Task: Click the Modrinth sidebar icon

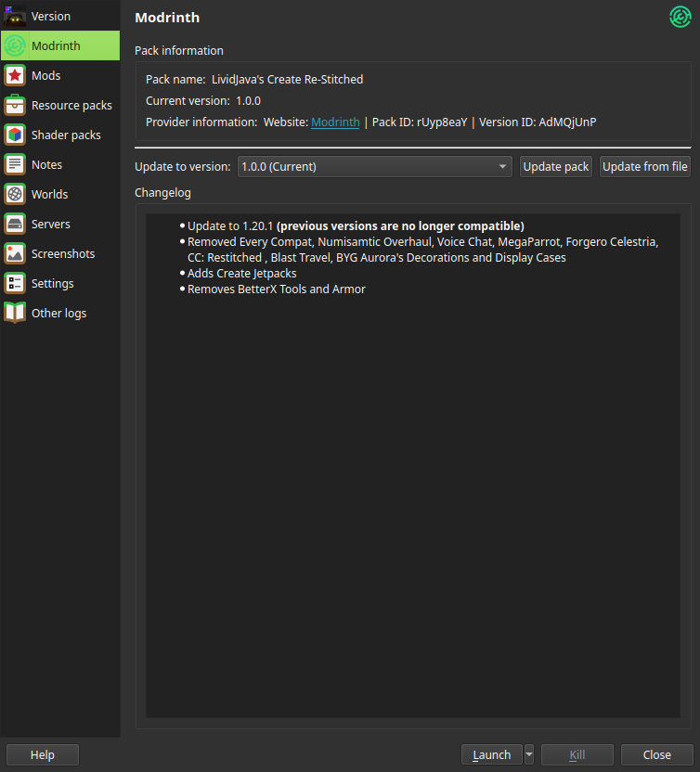Action: tap(15, 45)
